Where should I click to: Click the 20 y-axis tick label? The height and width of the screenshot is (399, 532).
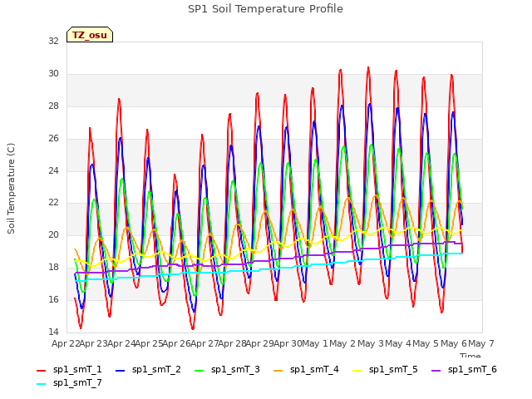pyautogui.click(x=53, y=234)
